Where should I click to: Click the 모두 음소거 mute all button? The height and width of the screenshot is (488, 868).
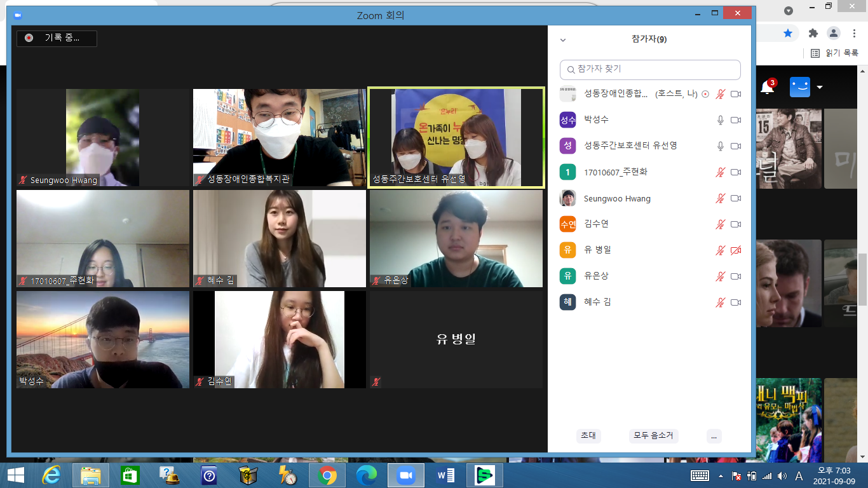654,436
